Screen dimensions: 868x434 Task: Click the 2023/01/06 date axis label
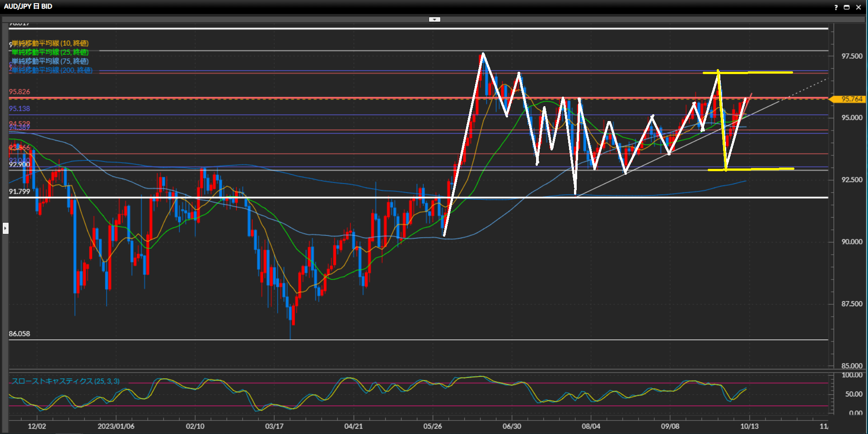[x=116, y=426]
